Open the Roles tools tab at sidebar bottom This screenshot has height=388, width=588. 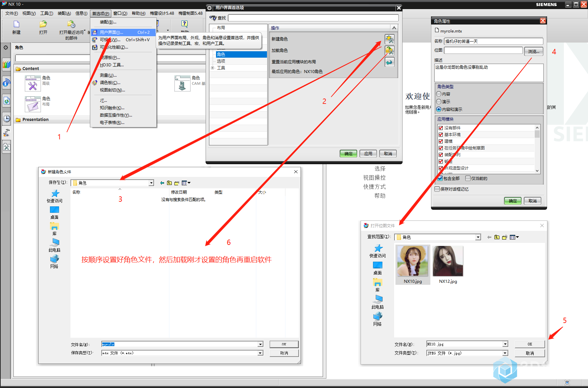point(6,147)
